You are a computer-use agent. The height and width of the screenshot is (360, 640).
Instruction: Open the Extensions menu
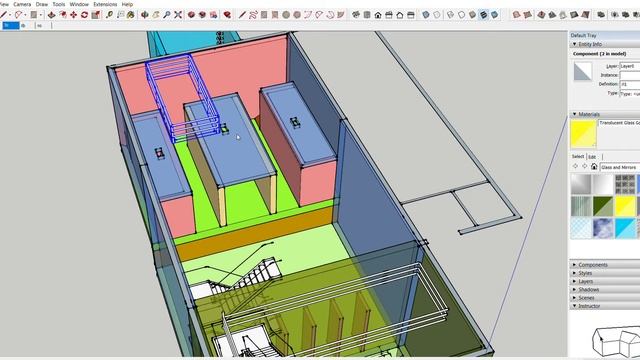click(105, 4)
